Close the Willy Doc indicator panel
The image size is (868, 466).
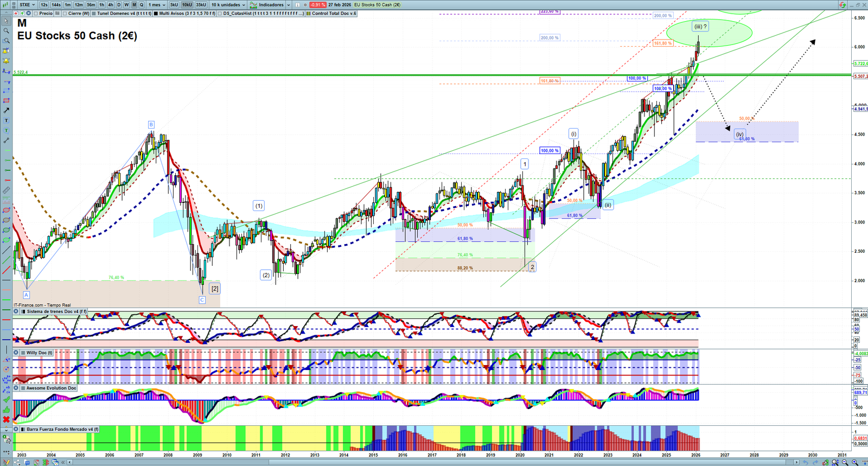[x=16, y=353]
